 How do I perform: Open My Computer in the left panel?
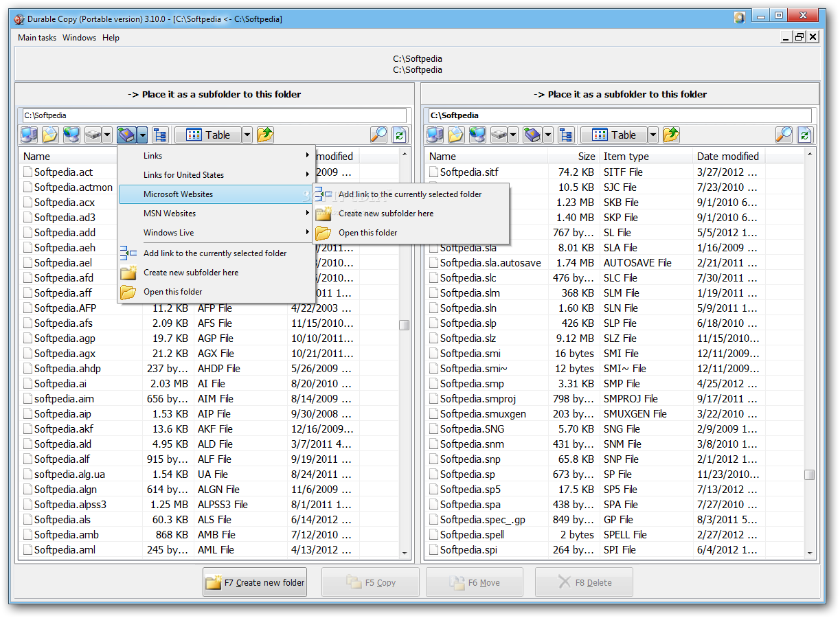pos(29,135)
